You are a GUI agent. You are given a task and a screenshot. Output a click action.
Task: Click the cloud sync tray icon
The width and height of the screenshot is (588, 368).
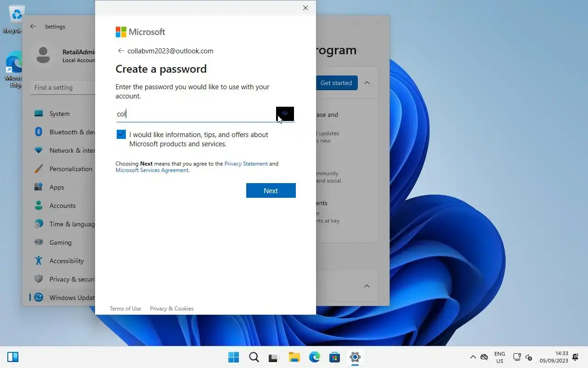click(x=484, y=357)
